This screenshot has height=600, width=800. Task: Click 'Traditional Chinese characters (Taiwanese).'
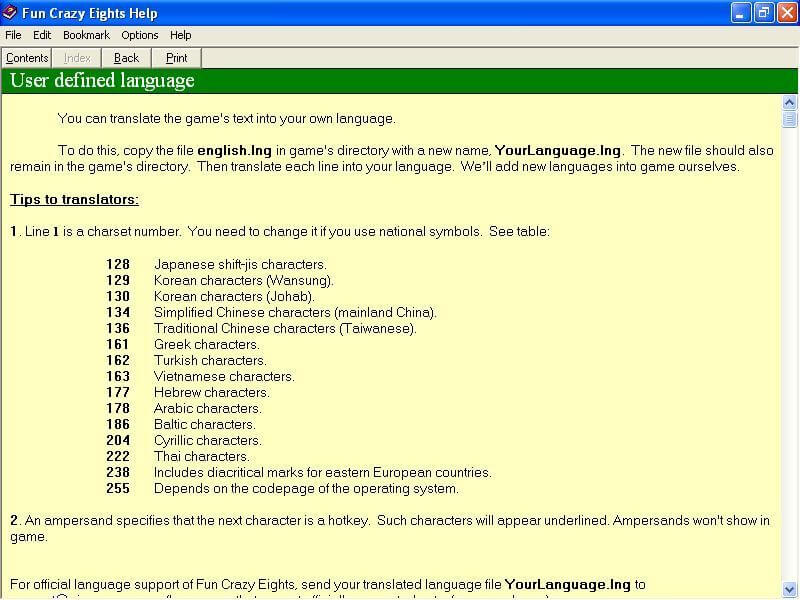(285, 329)
